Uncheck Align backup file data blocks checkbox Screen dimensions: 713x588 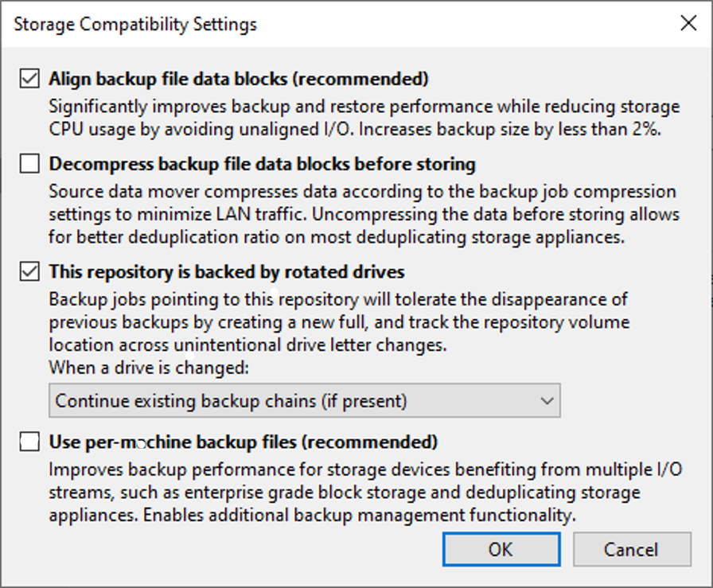click(x=29, y=79)
